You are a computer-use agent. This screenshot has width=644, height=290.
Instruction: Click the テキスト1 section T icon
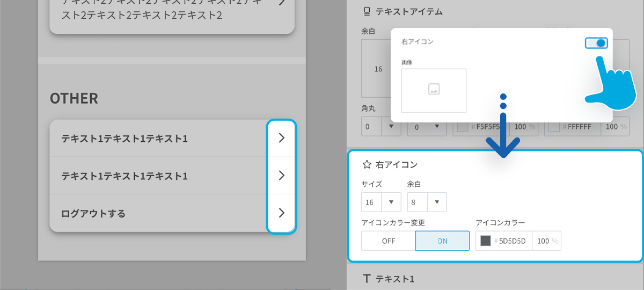point(367,279)
